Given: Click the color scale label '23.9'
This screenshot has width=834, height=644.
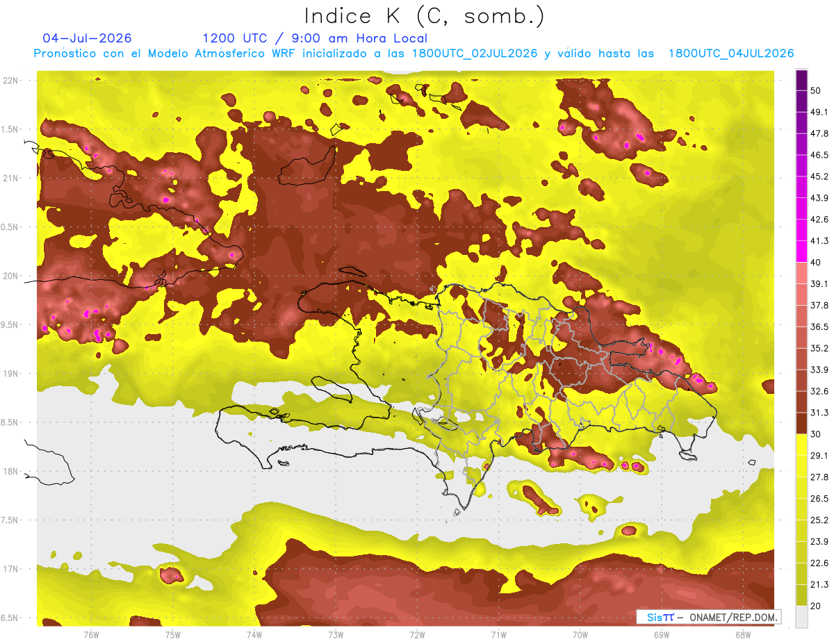Looking at the screenshot, I should pyautogui.click(x=819, y=542).
